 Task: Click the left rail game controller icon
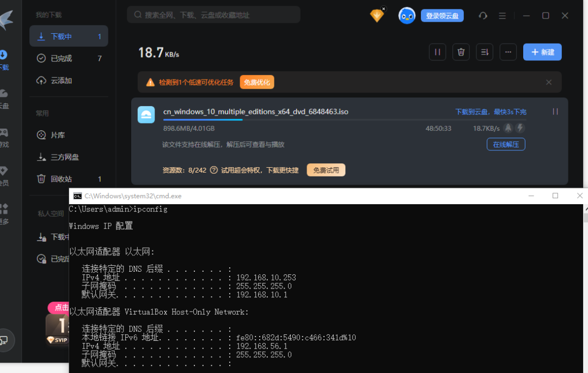coord(4,132)
